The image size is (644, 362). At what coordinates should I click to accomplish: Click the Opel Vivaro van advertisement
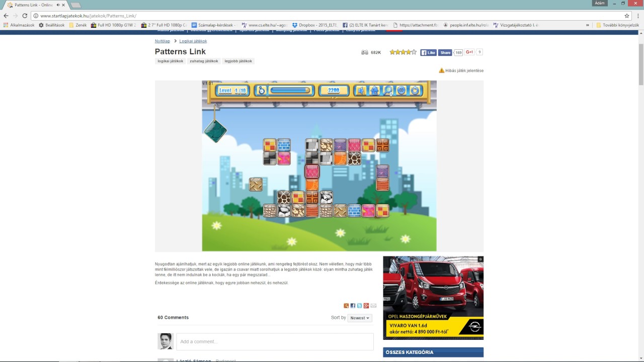(433, 298)
